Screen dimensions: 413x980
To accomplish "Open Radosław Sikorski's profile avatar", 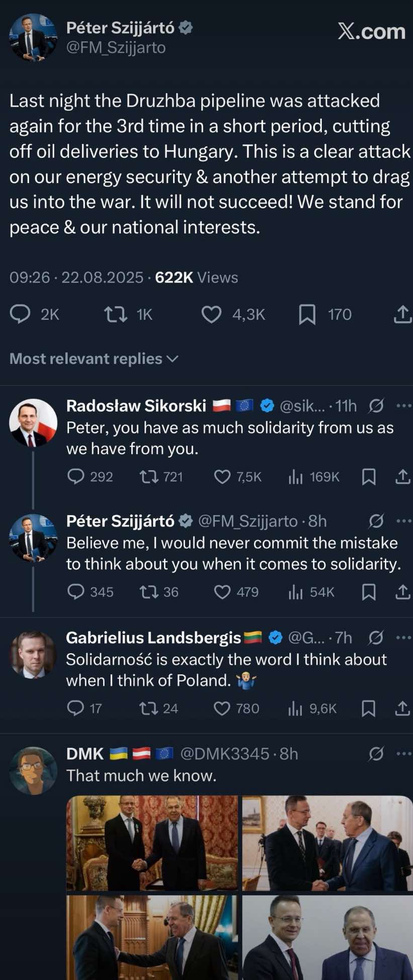I will [33, 422].
